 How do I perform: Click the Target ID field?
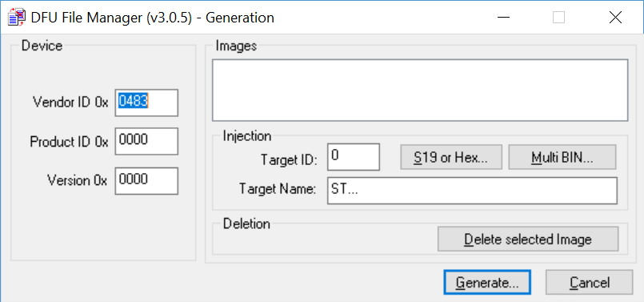[x=354, y=157]
